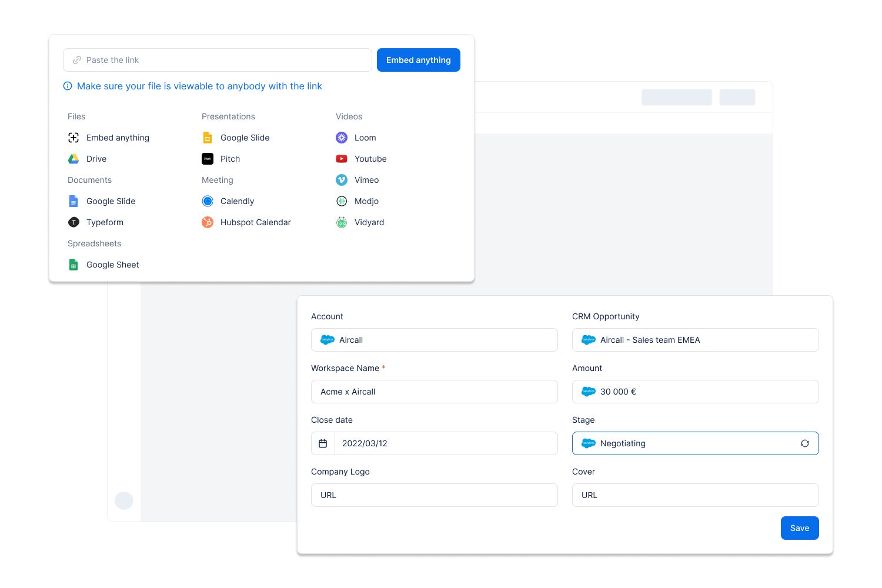Select the Calendly meeting icon
The height and width of the screenshot is (588, 882).
click(x=208, y=201)
